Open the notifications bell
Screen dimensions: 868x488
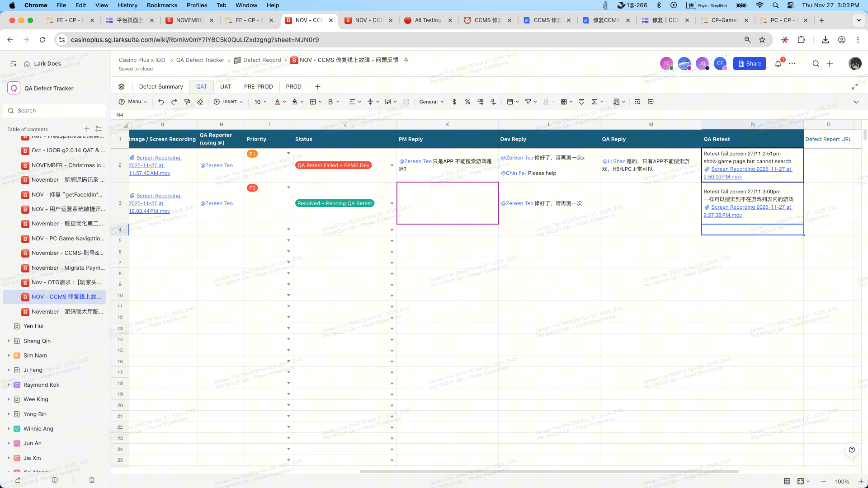tap(778, 64)
